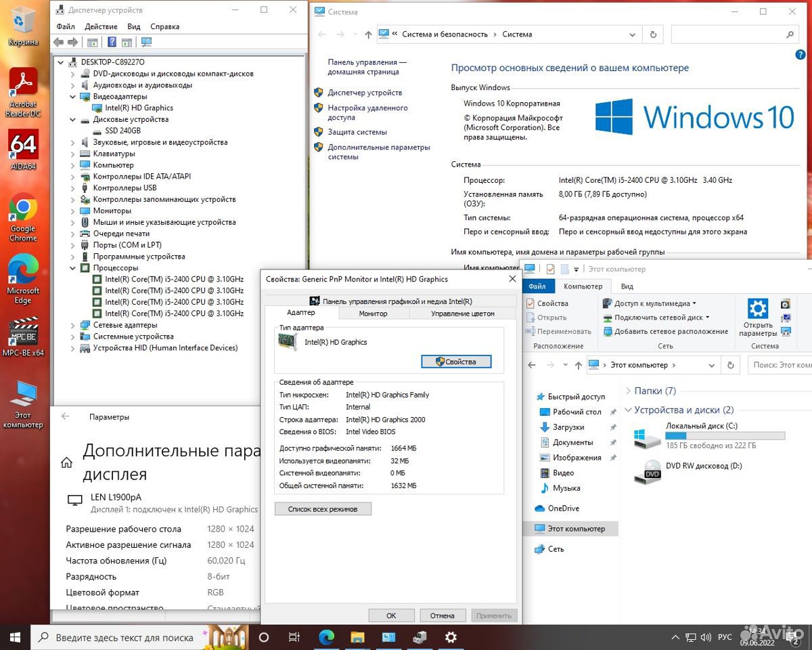Image resolution: width=812 pixels, height=650 pixels.
Task: Click home icon in Settings display page
Action: tap(66, 462)
